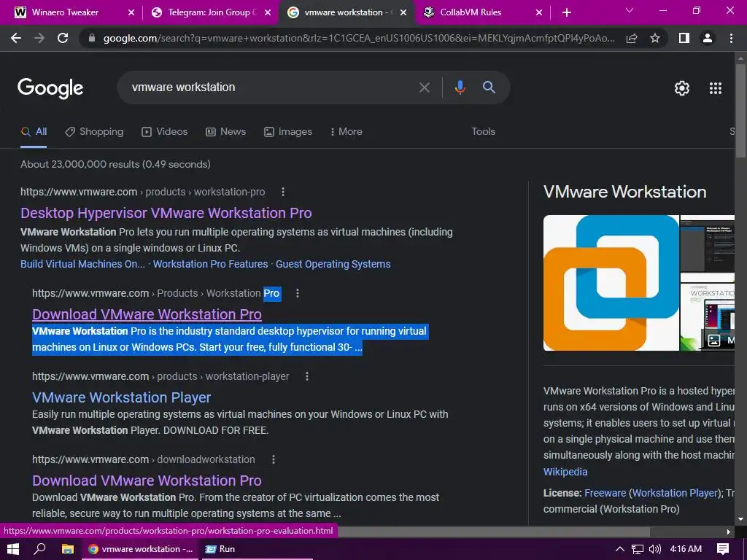View site security lock info
The width and height of the screenshot is (747, 560).
(92, 38)
